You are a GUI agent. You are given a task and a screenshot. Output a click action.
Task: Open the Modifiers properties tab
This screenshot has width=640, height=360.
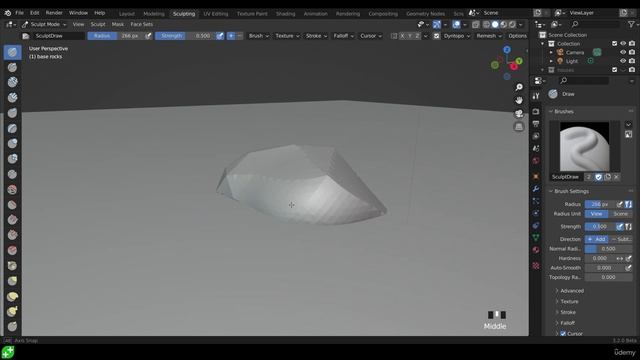point(536,189)
